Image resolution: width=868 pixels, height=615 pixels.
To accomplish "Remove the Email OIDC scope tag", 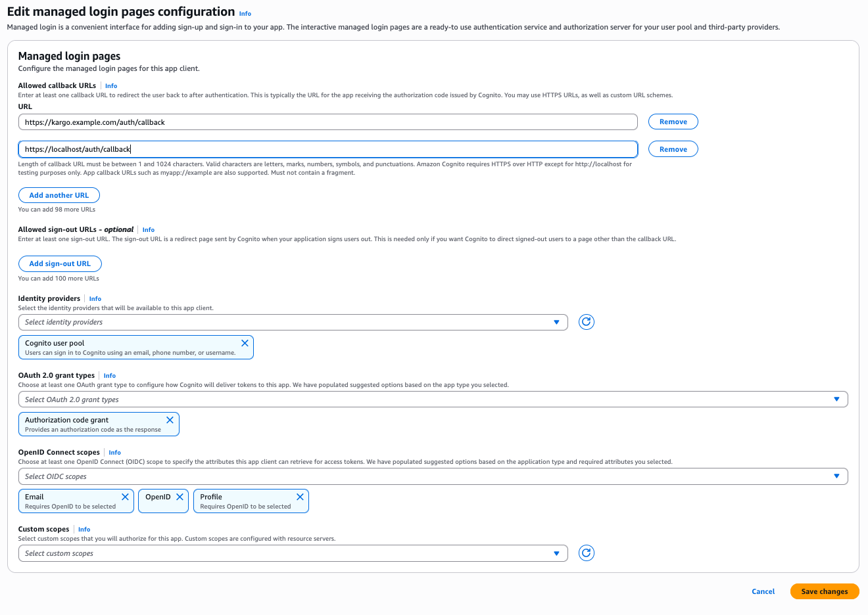I will point(125,496).
